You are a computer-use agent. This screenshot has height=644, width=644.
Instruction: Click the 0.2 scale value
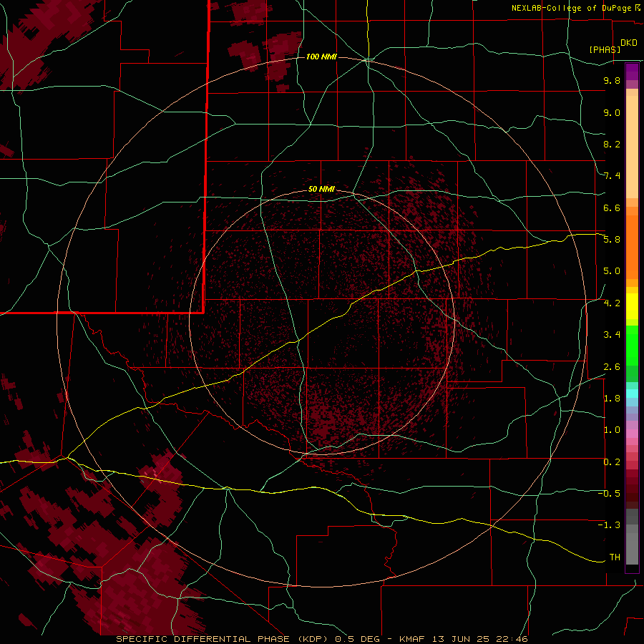coord(612,462)
